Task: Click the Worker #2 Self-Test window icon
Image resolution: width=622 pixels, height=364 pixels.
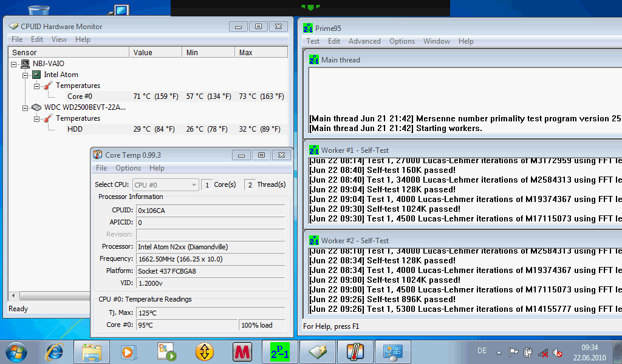Action: click(314, 240)
